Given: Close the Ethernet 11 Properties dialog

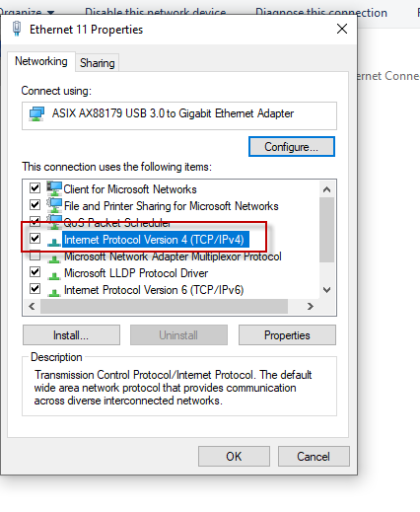Looking at the screenshot, I should tap(342, 29).
